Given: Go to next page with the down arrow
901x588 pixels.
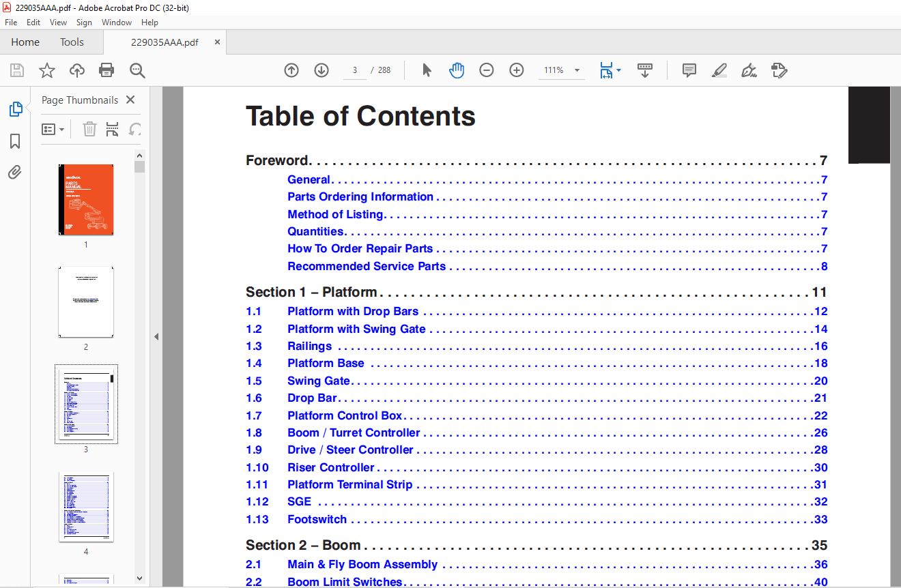Looking at the screenshot, I should [321, 70].
